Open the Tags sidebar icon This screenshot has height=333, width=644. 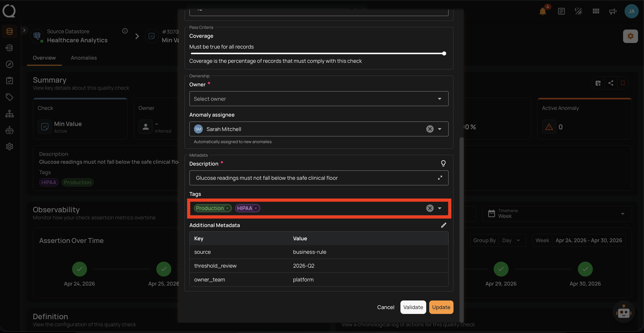click(x=9, y=97)
